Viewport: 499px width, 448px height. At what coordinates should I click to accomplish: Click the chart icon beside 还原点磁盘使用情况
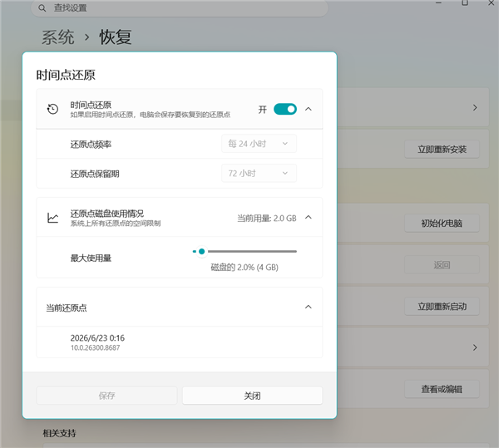(x=53, y=218)
